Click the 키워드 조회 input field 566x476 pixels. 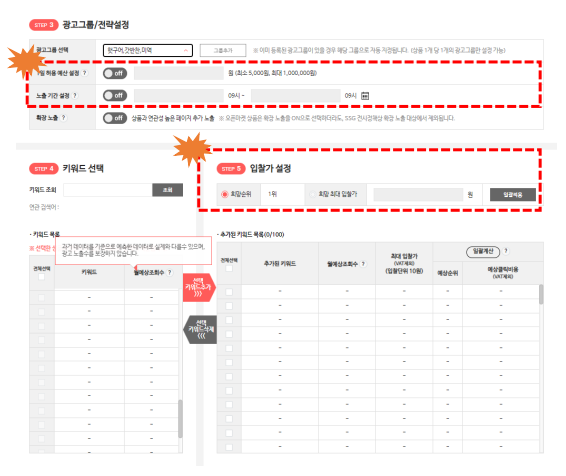[x=108, y=190]
